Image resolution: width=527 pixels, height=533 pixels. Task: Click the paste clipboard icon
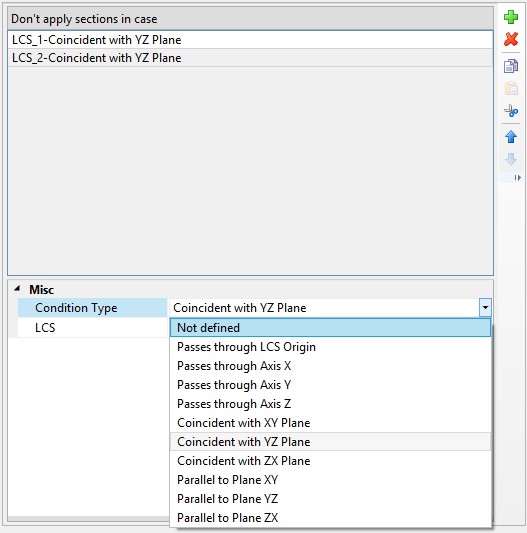(511, 88)
